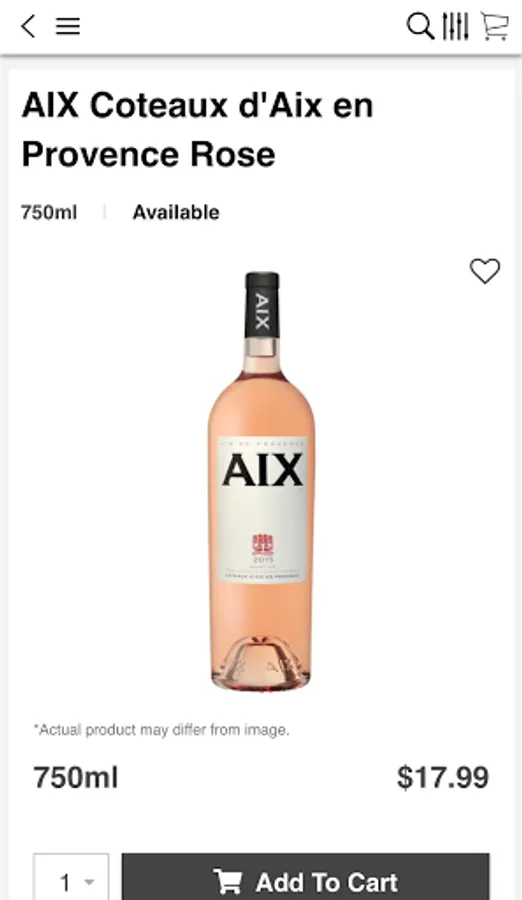The image size is (522, 900).
Task: Click the 'Actual product may differ' disclaimer
Action: coord(161,730)
